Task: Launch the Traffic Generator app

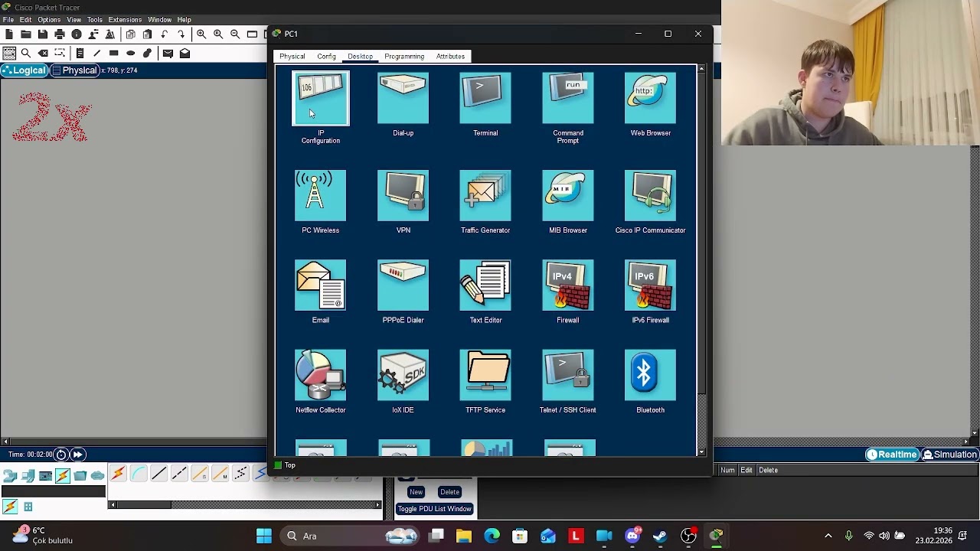Action: click(485, 196)
